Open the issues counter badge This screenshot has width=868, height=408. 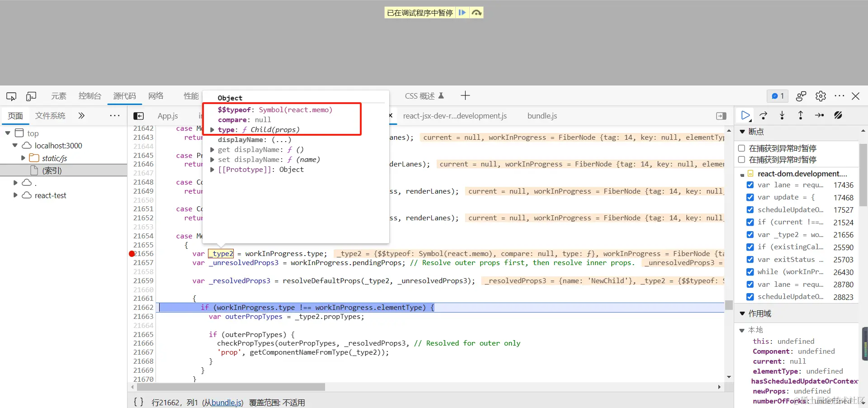pos(778,96)
